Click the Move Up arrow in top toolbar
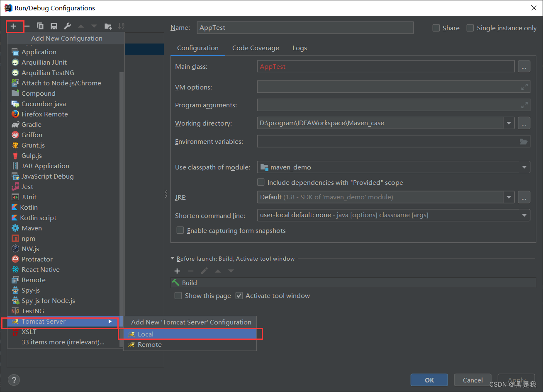Image resolution: width=543 pixels, height=392 pixels. pos(81,26)
